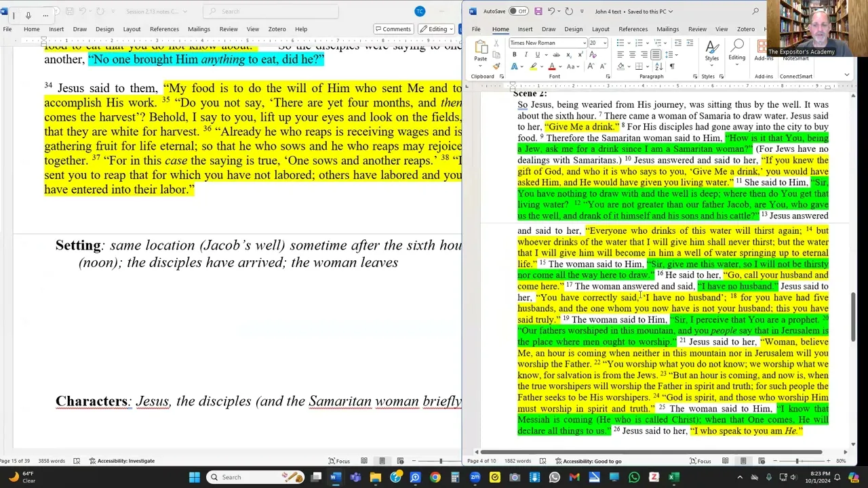Toggle AutoSave switch off/on
868x488 pixels.
click(x=519, y=11)
